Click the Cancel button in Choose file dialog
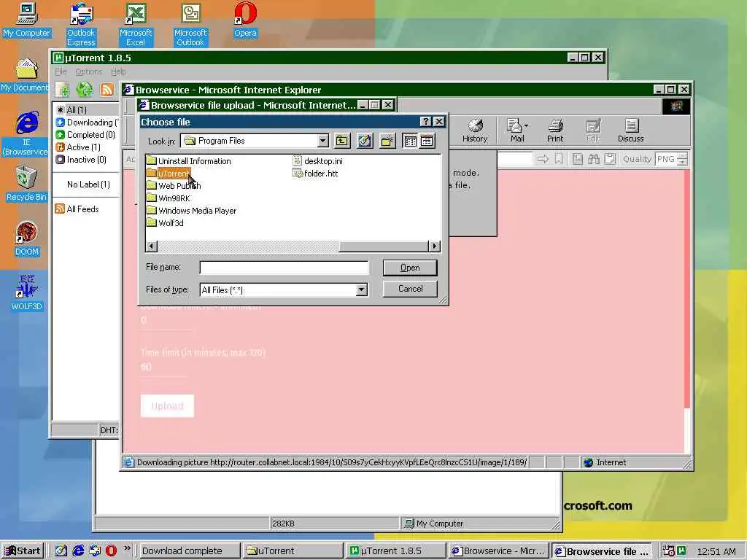The height and width of the screenshot is (560, 747). click(x=410, y=289)
